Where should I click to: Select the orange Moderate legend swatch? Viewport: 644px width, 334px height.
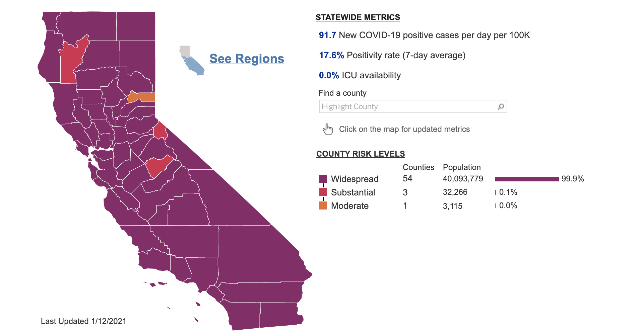click(323, 205)
